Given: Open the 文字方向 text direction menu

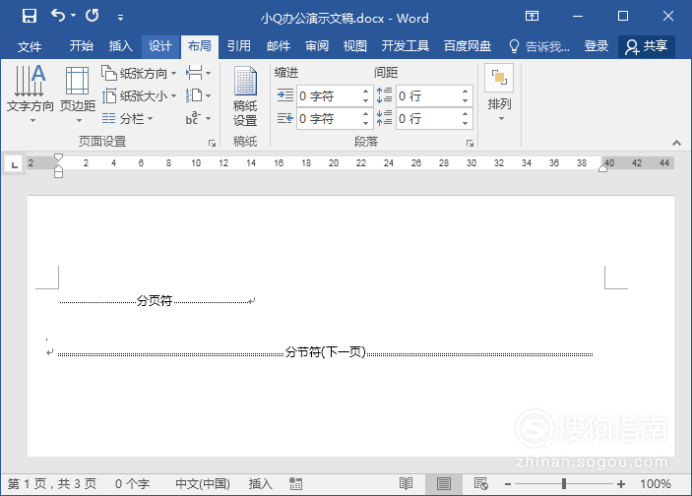Looking at the screenshot, I should pyautogui.click(x=30, y=94).
